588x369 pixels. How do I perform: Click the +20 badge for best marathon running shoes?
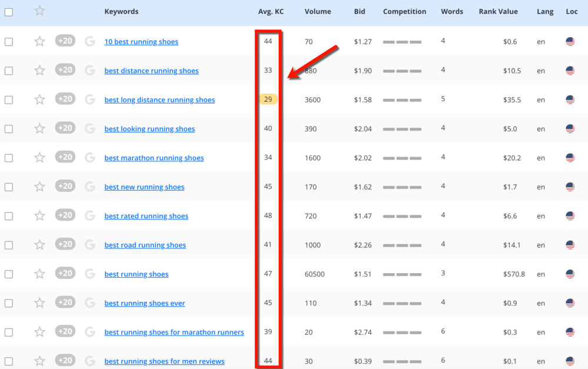tap(65, 157)
